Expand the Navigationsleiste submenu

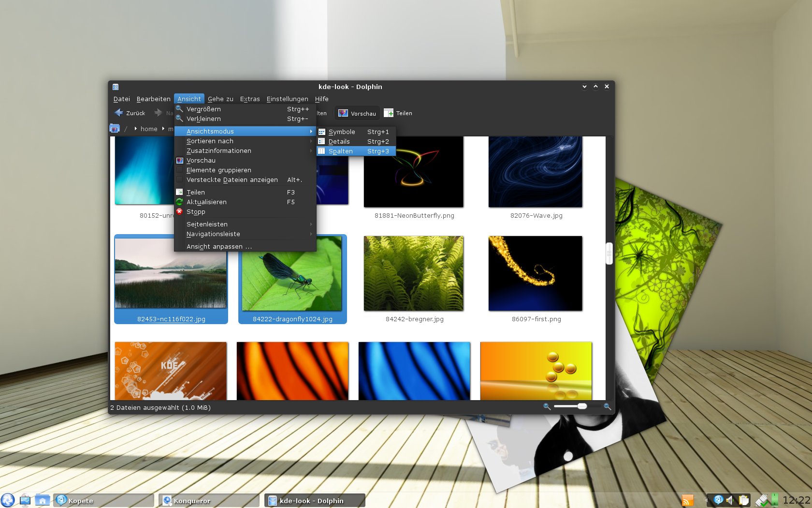(x=245, y=234)
